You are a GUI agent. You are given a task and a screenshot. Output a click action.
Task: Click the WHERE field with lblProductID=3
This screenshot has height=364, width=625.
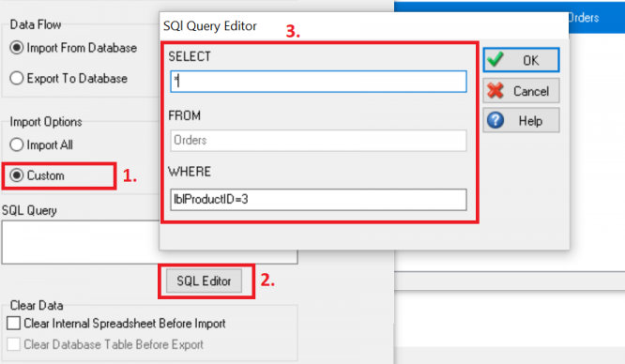(318, 199)
